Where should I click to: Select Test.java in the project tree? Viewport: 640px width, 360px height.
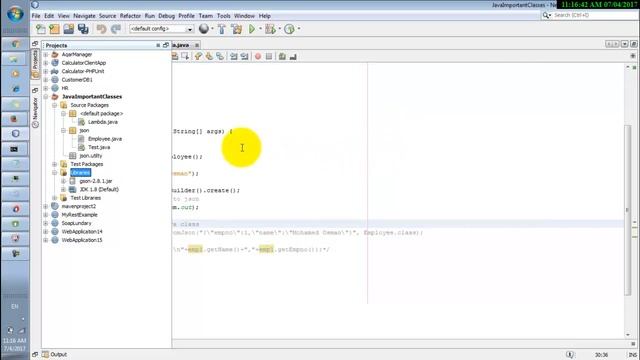pos(99,147)
